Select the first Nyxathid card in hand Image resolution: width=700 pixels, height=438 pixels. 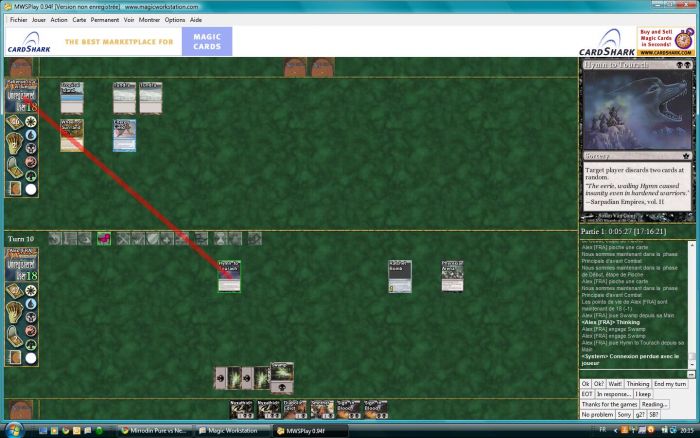(241, 409)
